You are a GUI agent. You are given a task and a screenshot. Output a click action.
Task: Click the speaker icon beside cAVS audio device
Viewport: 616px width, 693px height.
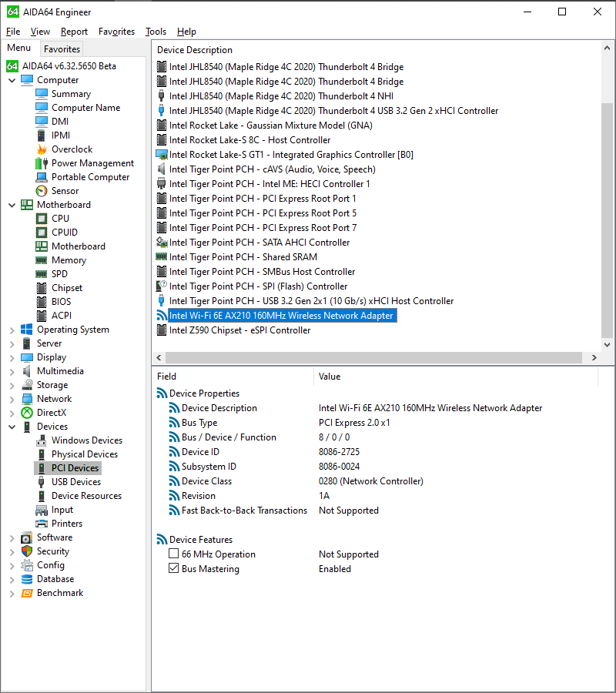click(162, 169)
